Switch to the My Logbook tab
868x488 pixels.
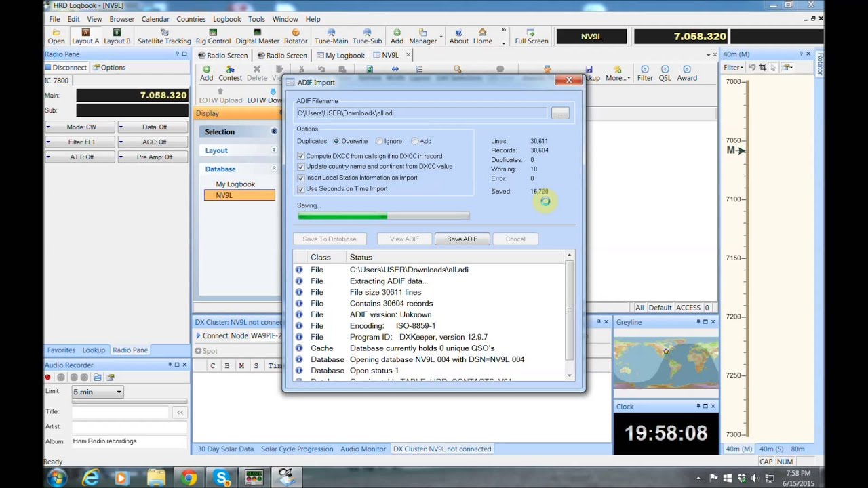click(x=340, y=55)
